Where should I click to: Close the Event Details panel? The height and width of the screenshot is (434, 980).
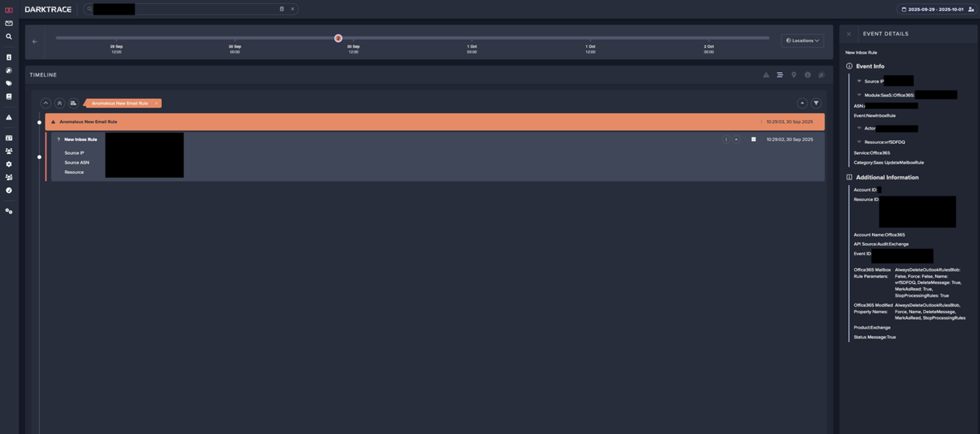849,34
